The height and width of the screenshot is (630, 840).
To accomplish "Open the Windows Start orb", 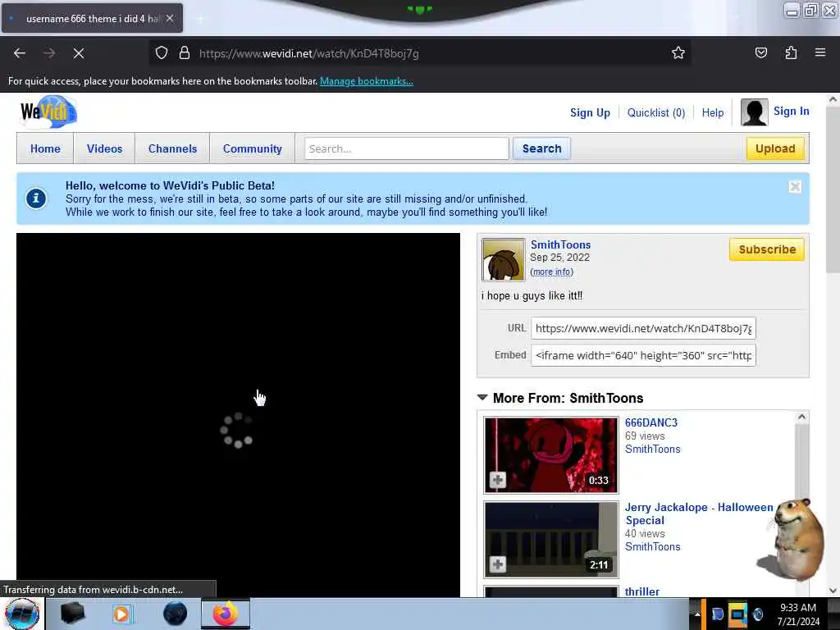I will 22,614.
